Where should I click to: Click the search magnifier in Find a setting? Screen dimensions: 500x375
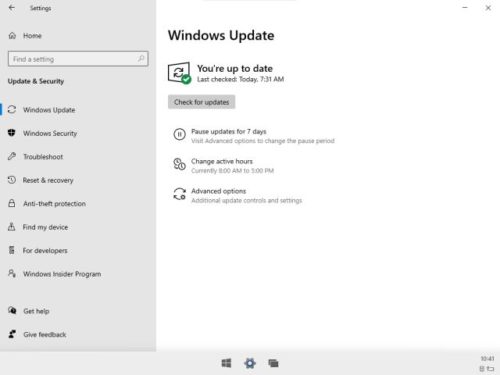point(141,59)
